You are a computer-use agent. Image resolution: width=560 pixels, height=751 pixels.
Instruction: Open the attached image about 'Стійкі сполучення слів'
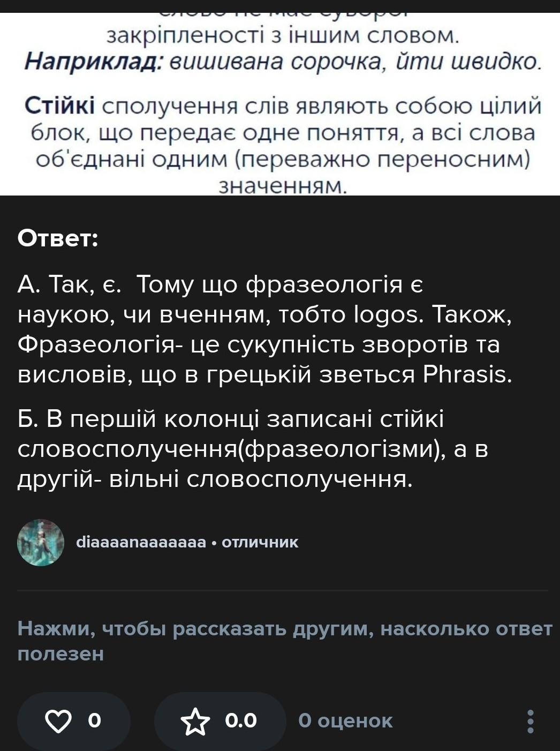(x=280, y=104)
